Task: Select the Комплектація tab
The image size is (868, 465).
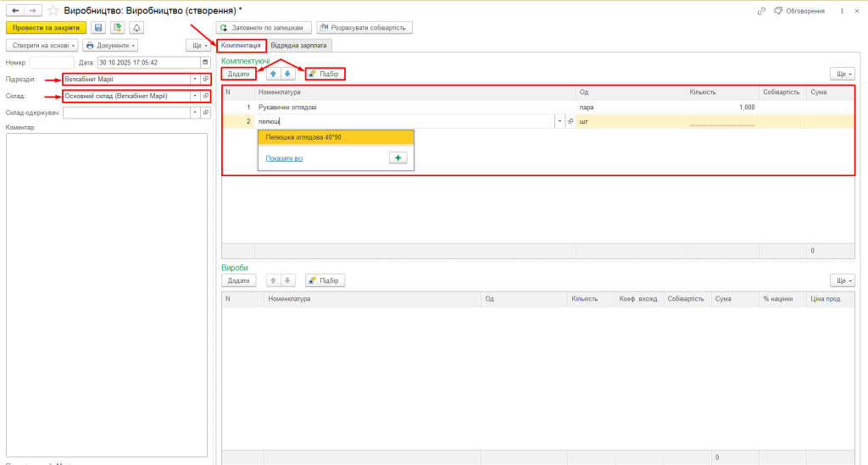Action: (x=241, y=45)
